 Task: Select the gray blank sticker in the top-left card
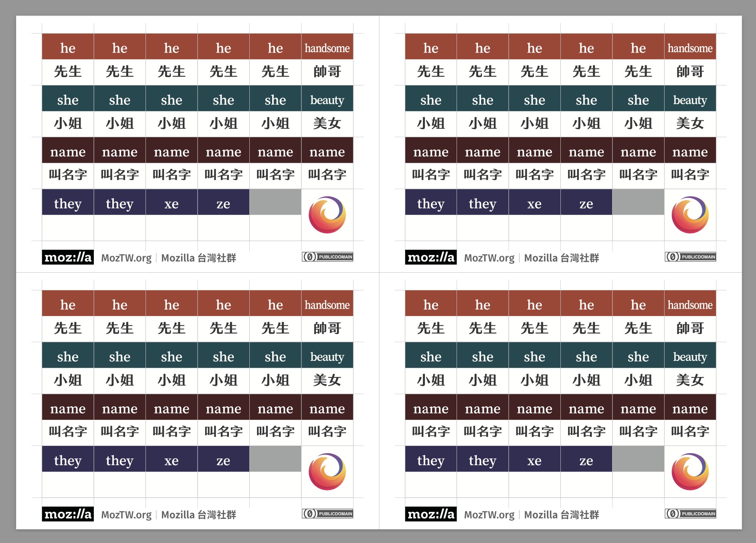[x=275, y=202]
